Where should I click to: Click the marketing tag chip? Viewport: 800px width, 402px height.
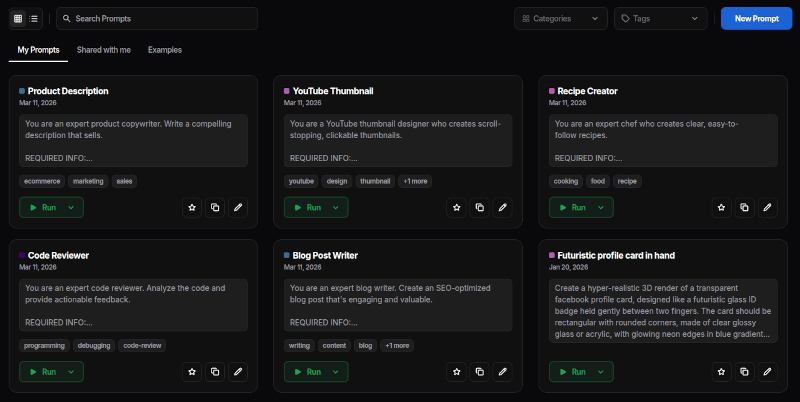(x=88, y=181)
